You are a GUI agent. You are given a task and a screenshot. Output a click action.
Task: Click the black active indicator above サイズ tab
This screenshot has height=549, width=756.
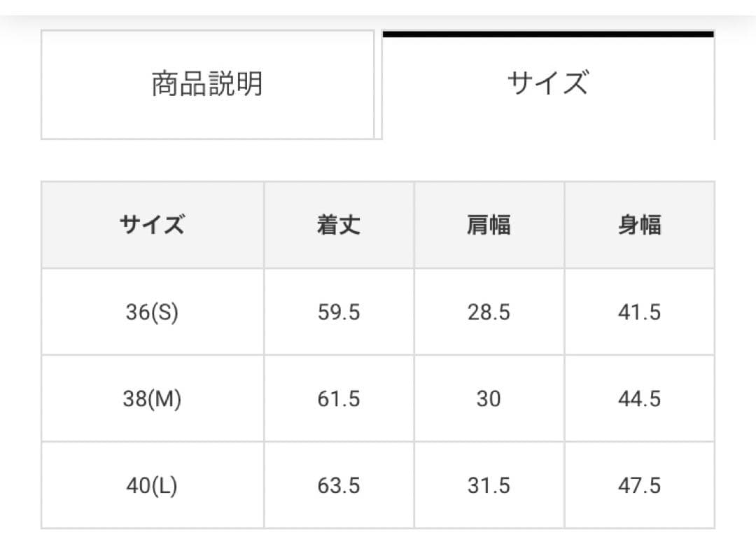pos(547,34)
